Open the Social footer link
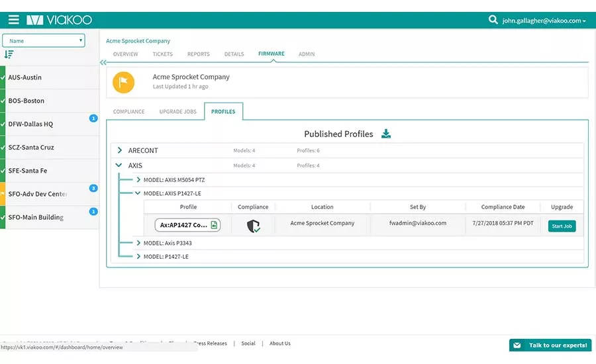596x364 pixels. 248,343
